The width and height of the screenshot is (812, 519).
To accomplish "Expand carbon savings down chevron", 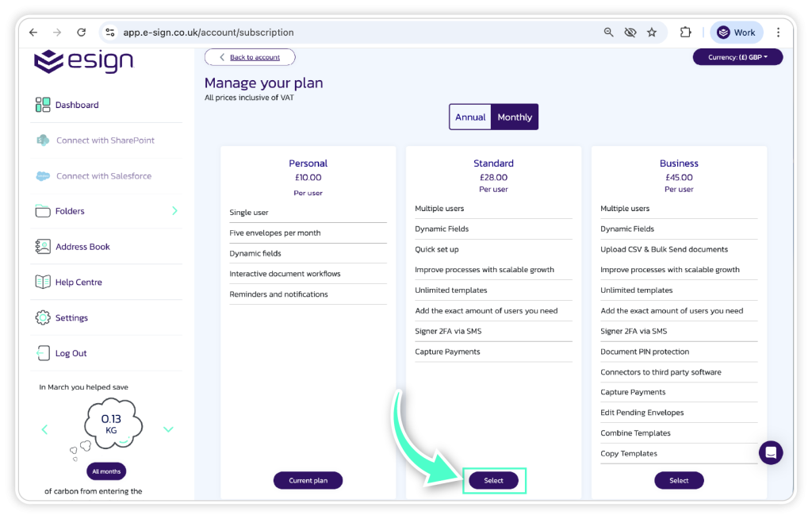I will pyautogui.click(x=168, y=429).
